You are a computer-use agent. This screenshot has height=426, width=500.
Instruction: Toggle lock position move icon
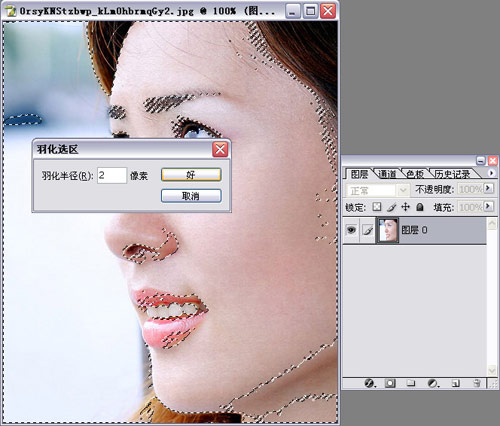click(405, 207)
